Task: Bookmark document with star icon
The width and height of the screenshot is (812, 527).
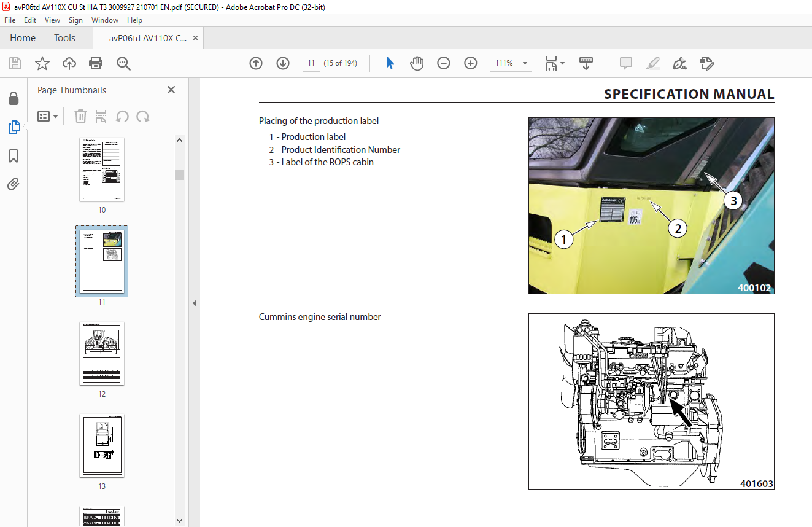Action: click(x=42, y=63)
